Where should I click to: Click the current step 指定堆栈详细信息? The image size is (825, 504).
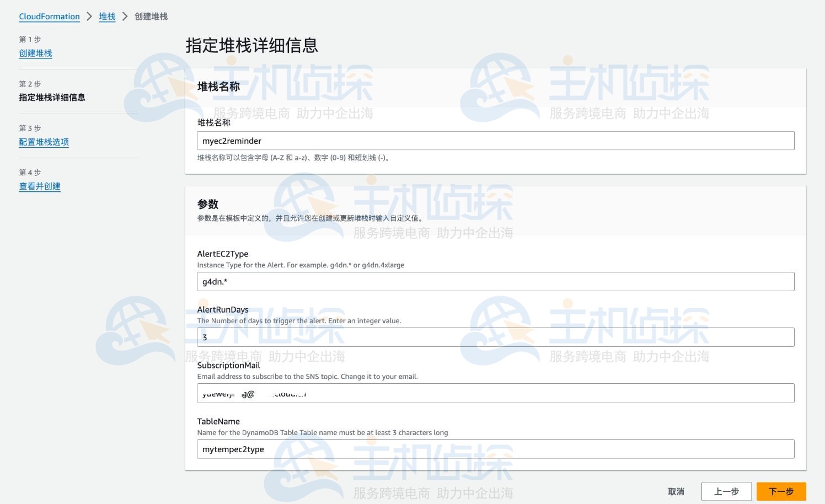(x=51, y=98)
